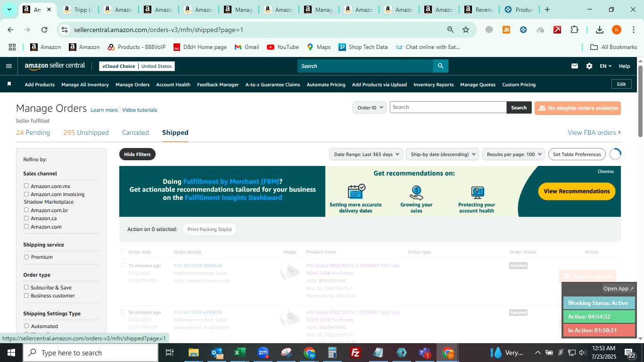644x362 pixels.
Task: Check the Business customer order type
Action: click(x=26, y=295)
